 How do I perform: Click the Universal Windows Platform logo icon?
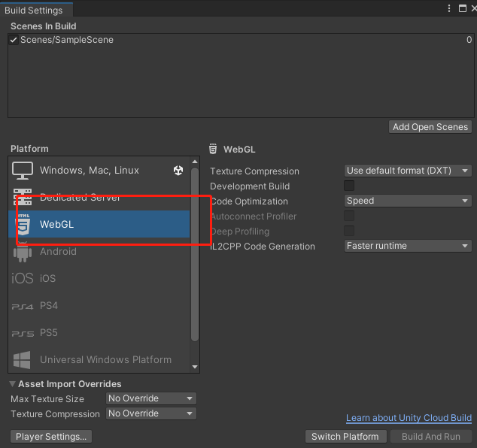click(22, 360)
